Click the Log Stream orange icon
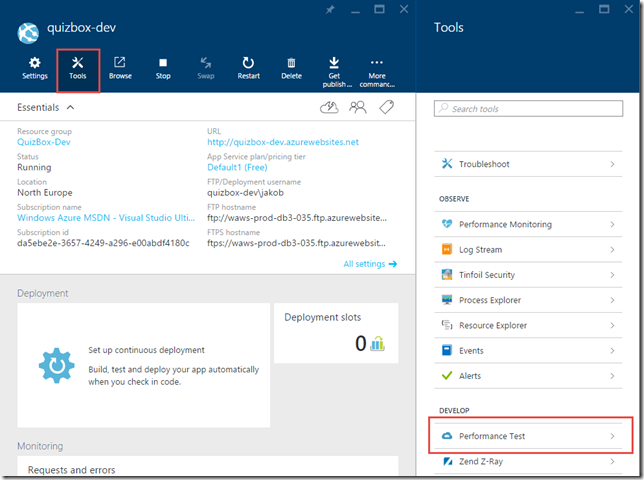644x480 pixels. 447,249
